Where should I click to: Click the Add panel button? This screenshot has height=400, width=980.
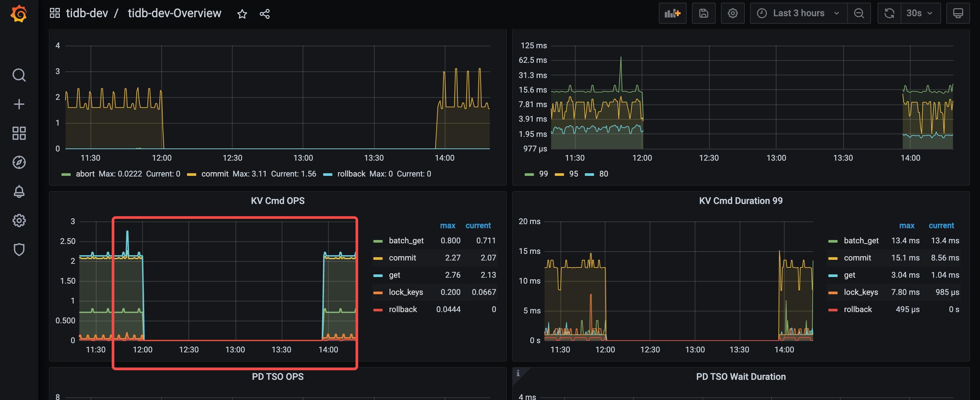click(672, 13)
